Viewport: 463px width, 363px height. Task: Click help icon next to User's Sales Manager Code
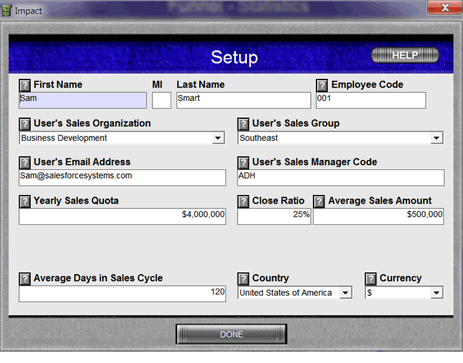click(243, 163)
